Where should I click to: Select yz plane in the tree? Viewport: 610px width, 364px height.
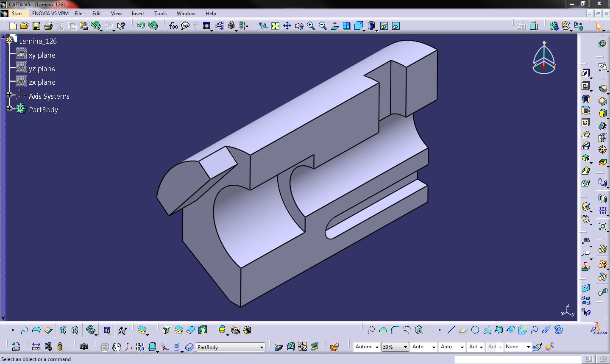(42, 69)
